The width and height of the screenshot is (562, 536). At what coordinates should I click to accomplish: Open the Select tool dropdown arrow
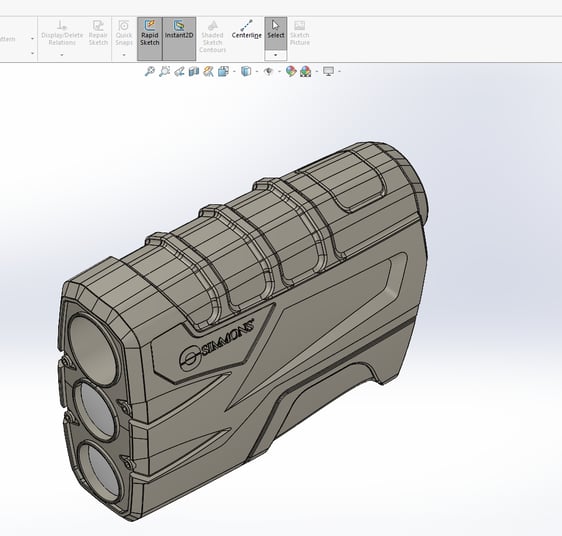tap(276, 55)
